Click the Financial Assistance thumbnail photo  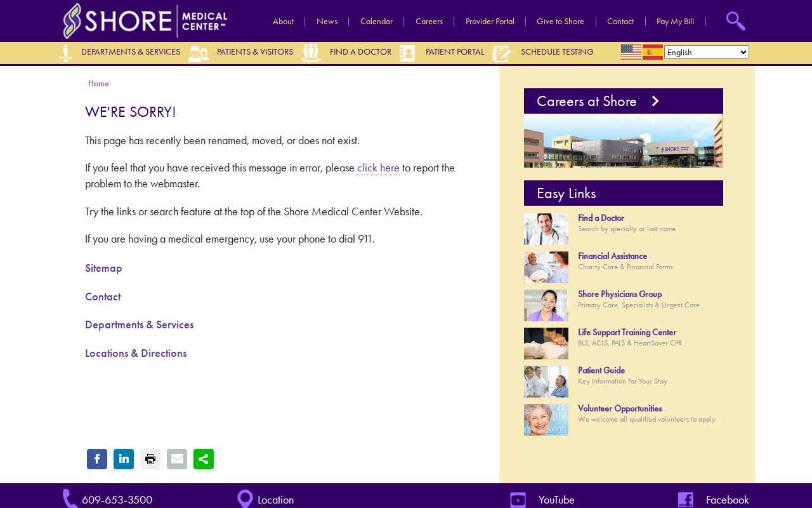(x=546, y=267)
